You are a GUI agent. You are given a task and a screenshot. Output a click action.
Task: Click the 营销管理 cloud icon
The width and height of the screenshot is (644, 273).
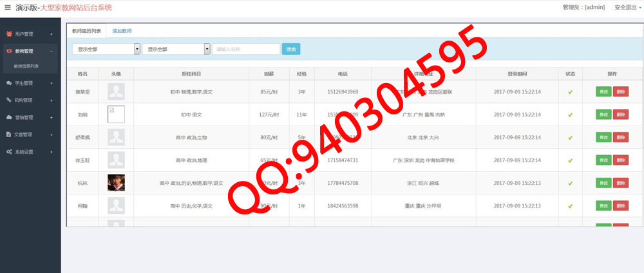pyautogui.click(x=9, y=117)
